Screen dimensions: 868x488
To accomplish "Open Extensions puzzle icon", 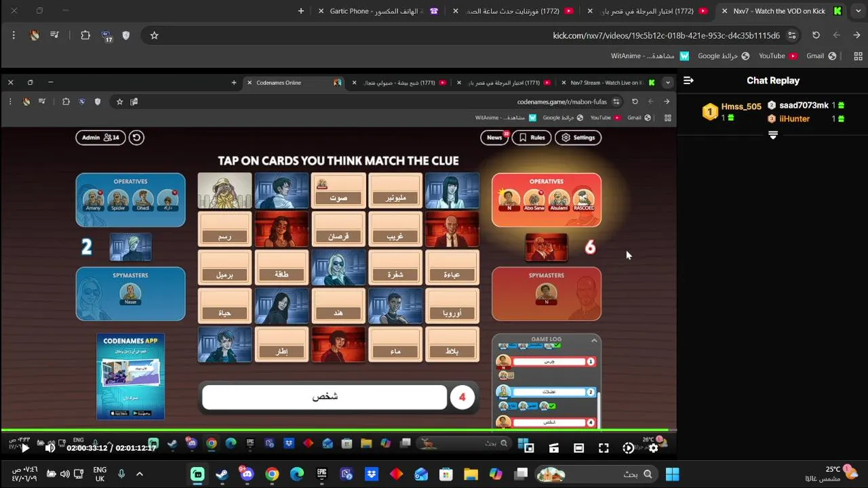I will pos(85,35).
